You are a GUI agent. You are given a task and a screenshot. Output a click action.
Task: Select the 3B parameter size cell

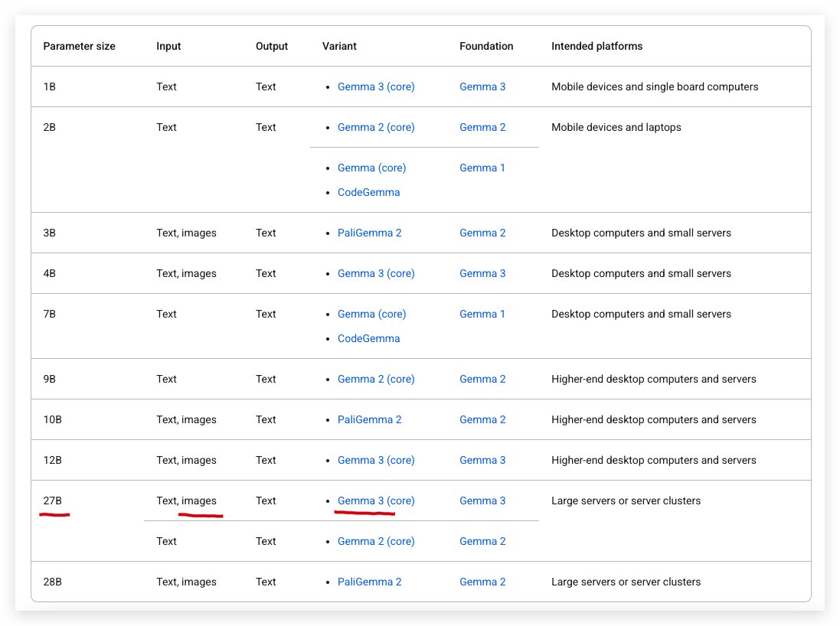pos(49,233)
